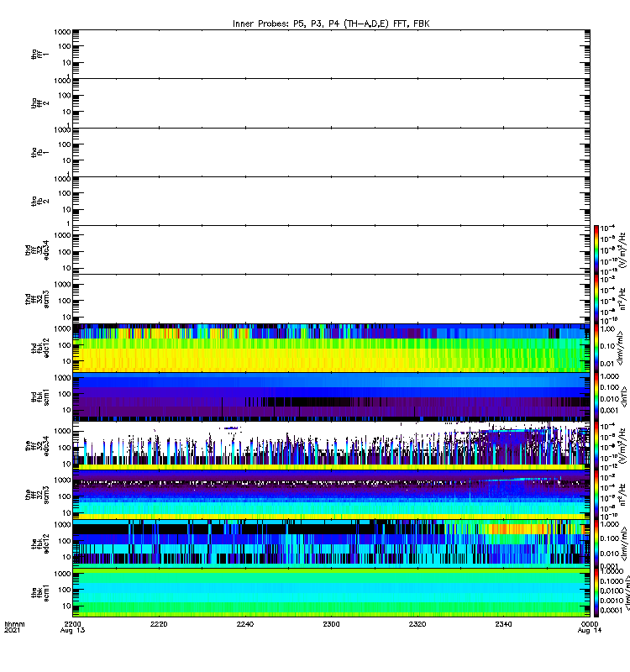
Task: Click inside the thd fbk scm1 spectrogram
Action: [x=331, y=396]
